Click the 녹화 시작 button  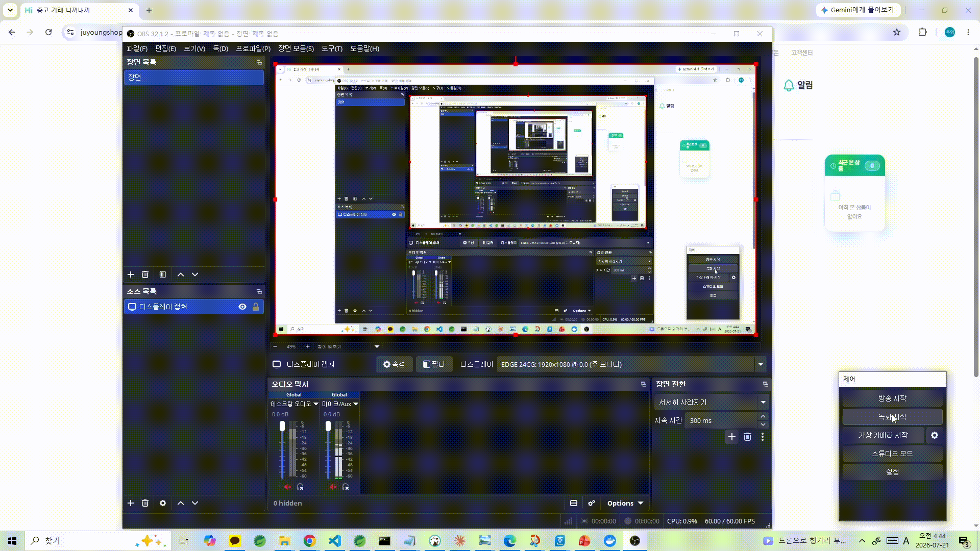tap(892, 417)
